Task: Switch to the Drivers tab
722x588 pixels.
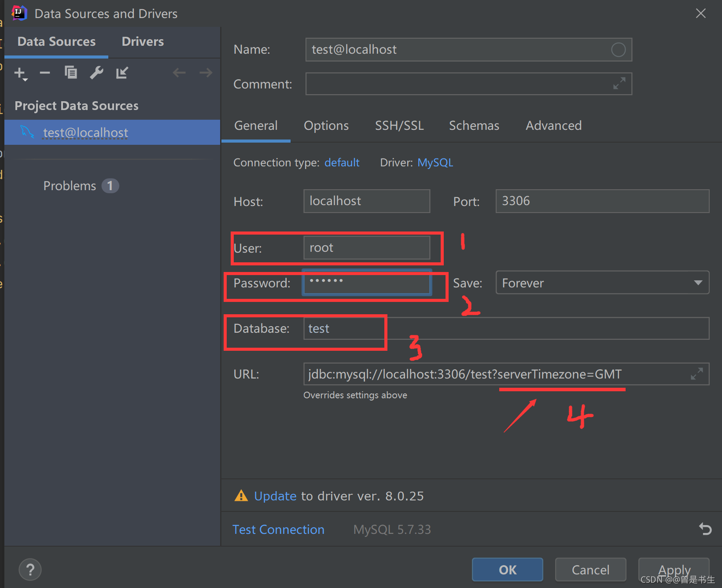Action: click(143, 42)
